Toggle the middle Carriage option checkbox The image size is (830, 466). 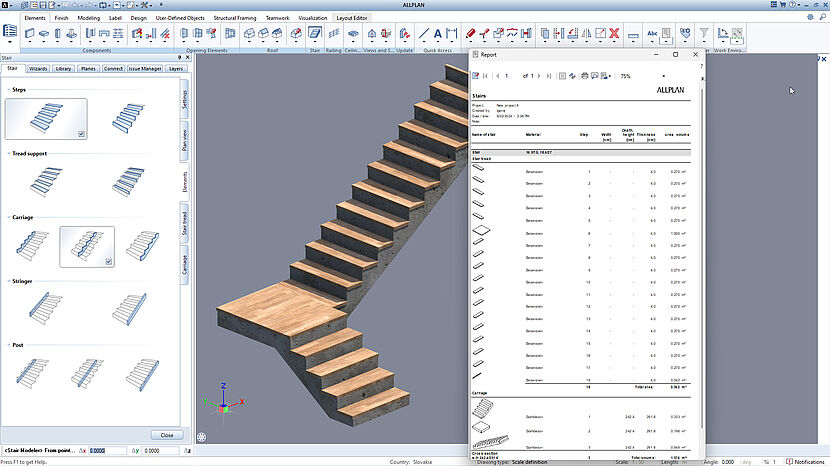[109, 261]
